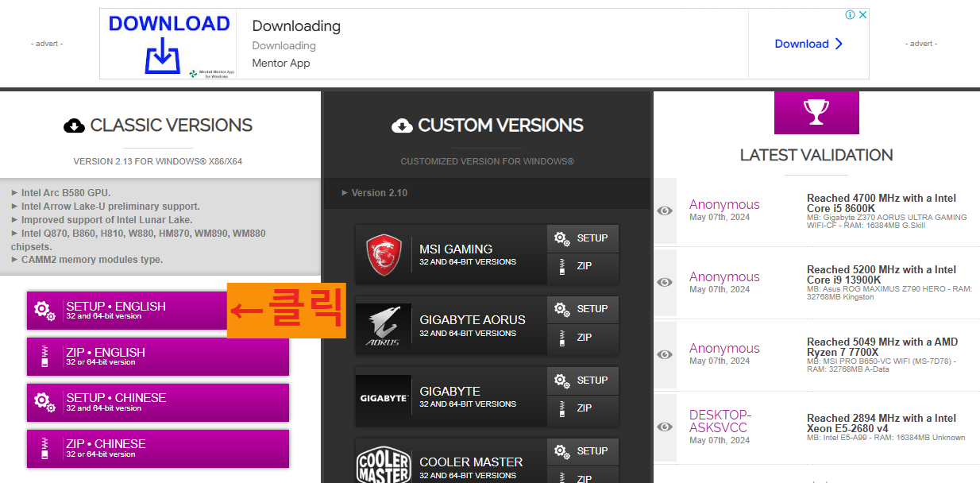Click the SETUP • CHINESE download button
The width and height of the screenshot is (980, 483).
[158, 403]
